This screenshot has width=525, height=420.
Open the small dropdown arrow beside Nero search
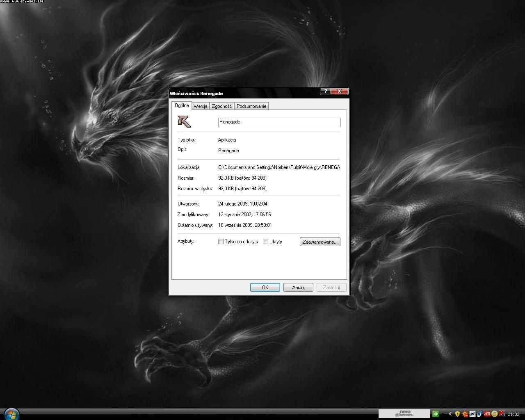pyautogui.click(x=443, y=414)
